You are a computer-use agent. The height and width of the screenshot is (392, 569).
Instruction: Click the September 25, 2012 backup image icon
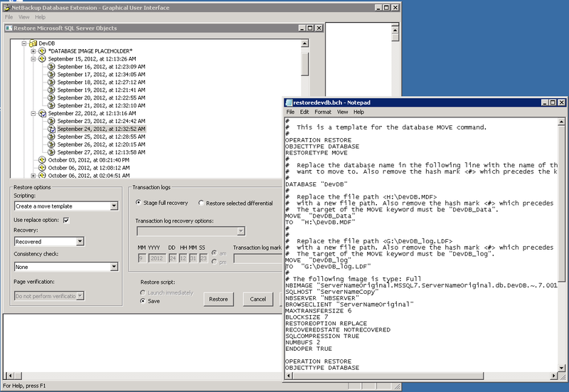pyautogui.click(x=51, y=137)
